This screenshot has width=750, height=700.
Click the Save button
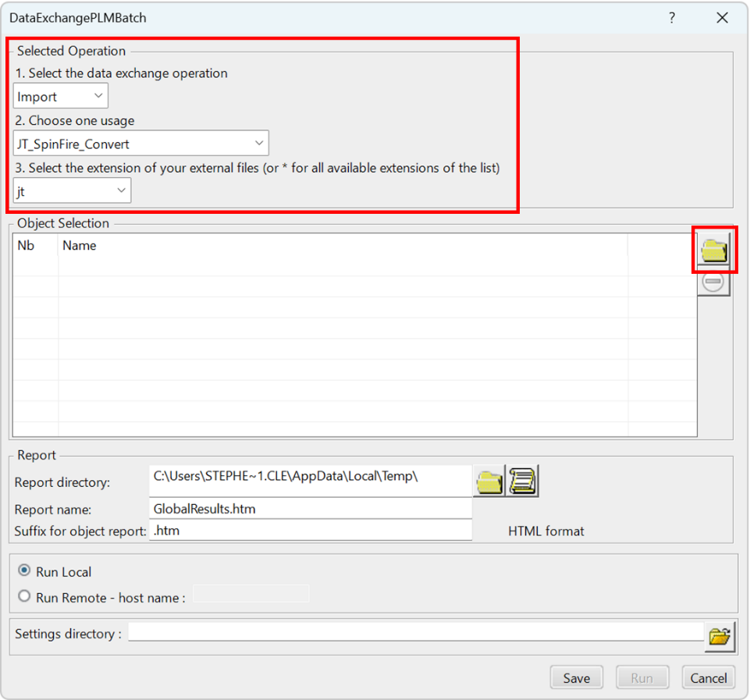pos(577,677)
